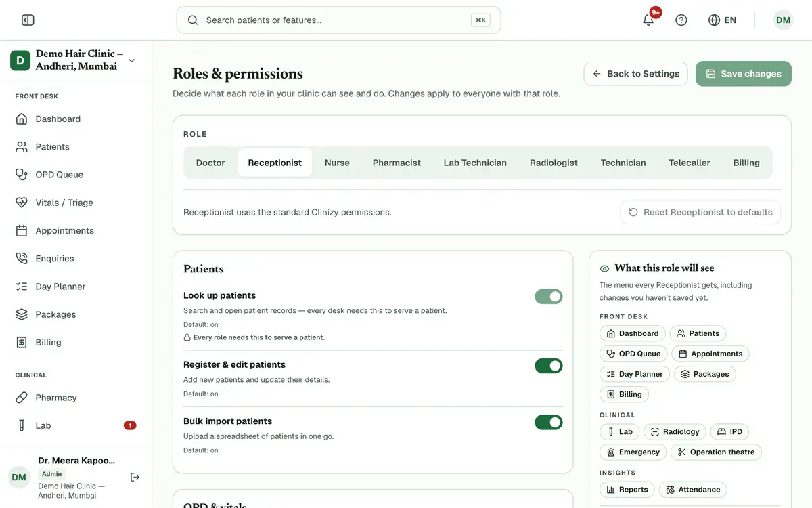
Task: Click the logout icon next to Dr. Meera
Action: click(x=135, y=478)
